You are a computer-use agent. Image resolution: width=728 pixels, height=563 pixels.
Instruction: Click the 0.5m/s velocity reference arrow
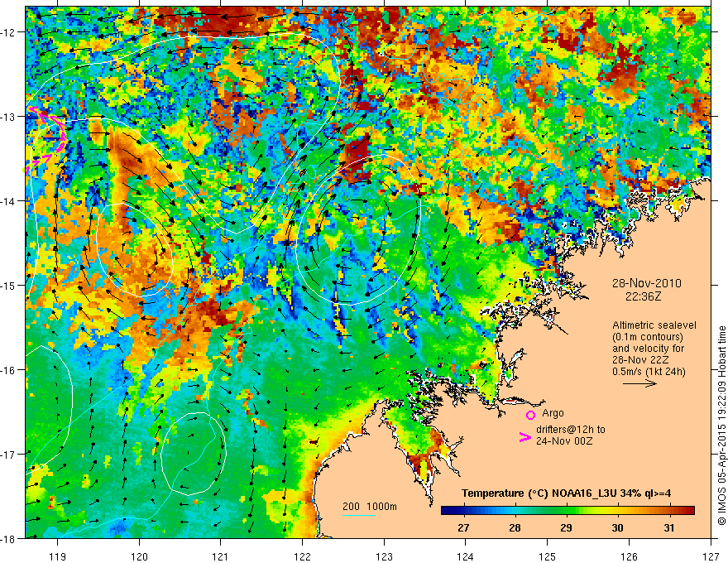point(639,383)
